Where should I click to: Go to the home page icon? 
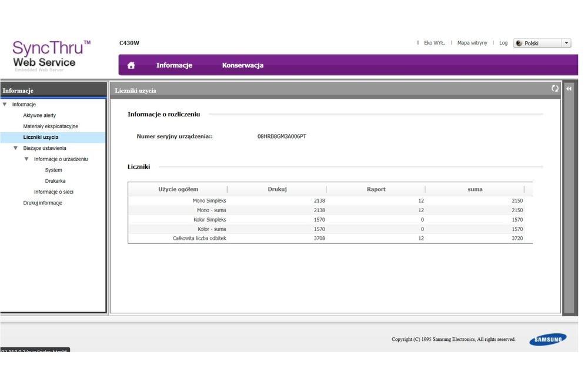131,65
